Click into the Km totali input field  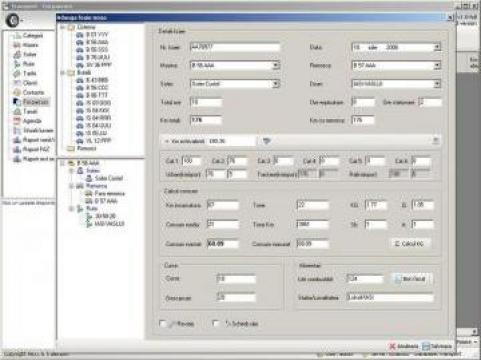206,120
